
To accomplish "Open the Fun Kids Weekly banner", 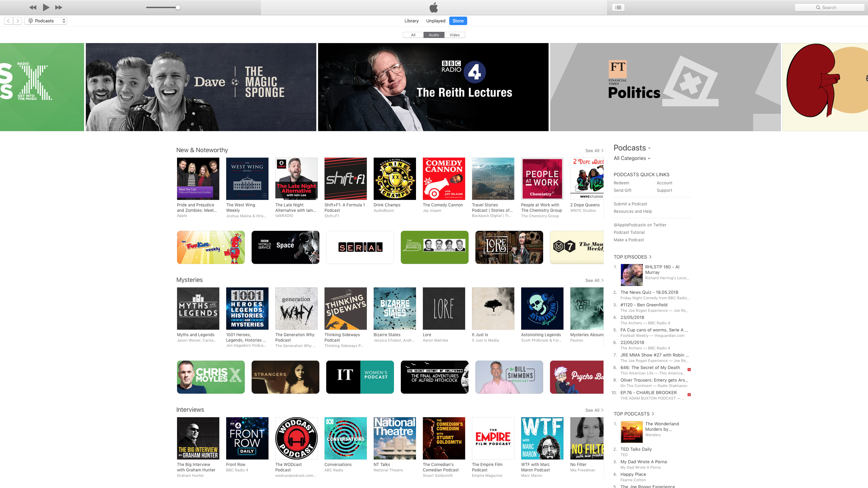I will 211,247.
